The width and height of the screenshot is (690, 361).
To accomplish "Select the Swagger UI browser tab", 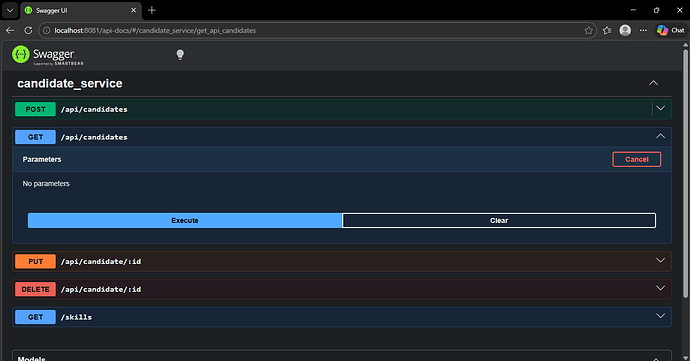I will (81, 10).
